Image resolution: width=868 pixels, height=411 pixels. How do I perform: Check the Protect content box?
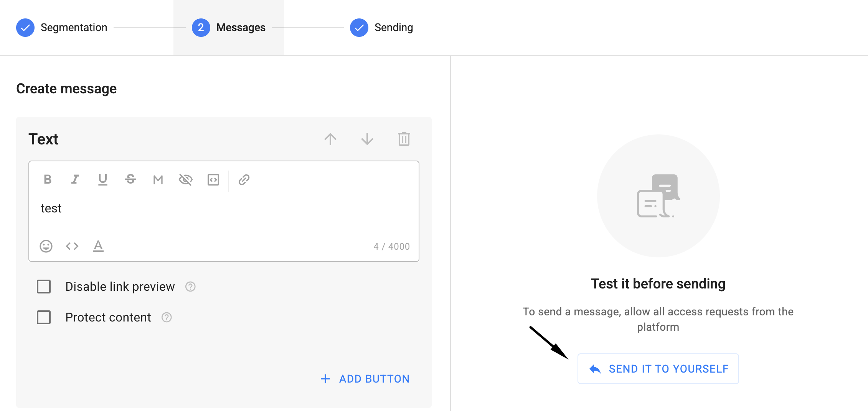[44, 317]
